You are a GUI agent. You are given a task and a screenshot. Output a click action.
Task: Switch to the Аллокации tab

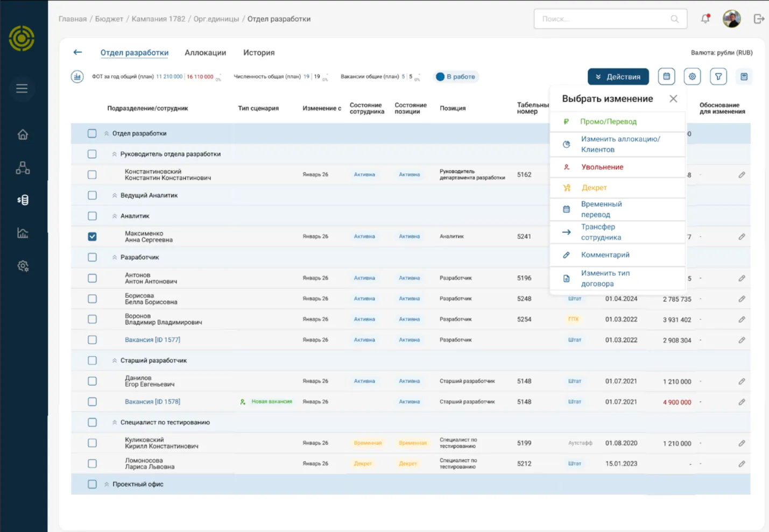[x=205, y=53]
